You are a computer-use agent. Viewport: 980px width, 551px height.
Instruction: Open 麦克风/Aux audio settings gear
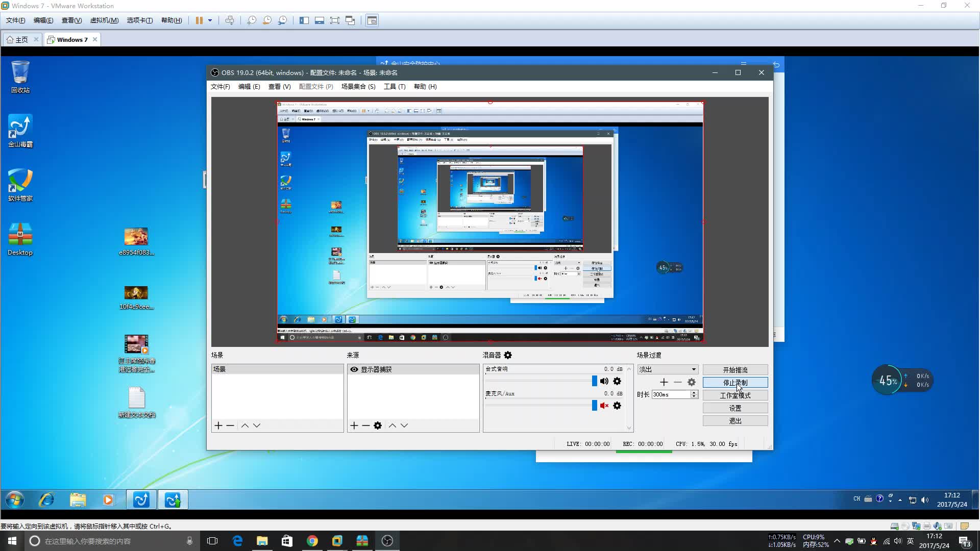617,406
